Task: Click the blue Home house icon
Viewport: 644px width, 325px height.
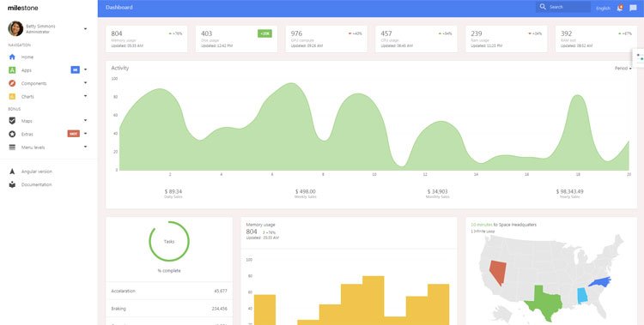Action: pyautogui.click(x=12, y=57)
